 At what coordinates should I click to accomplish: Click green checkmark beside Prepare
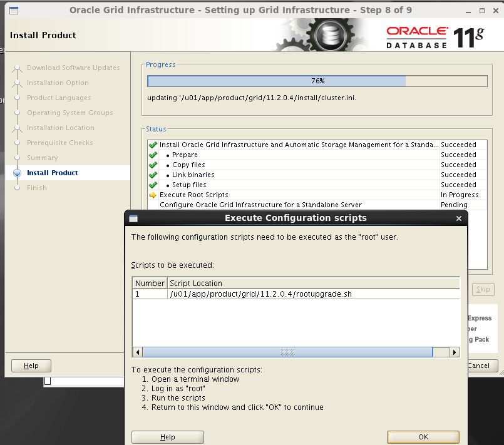pos(153,155)
